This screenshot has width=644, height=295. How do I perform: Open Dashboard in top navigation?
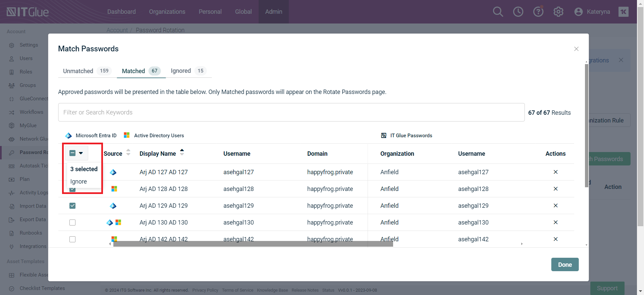click(x=121, y=12)
